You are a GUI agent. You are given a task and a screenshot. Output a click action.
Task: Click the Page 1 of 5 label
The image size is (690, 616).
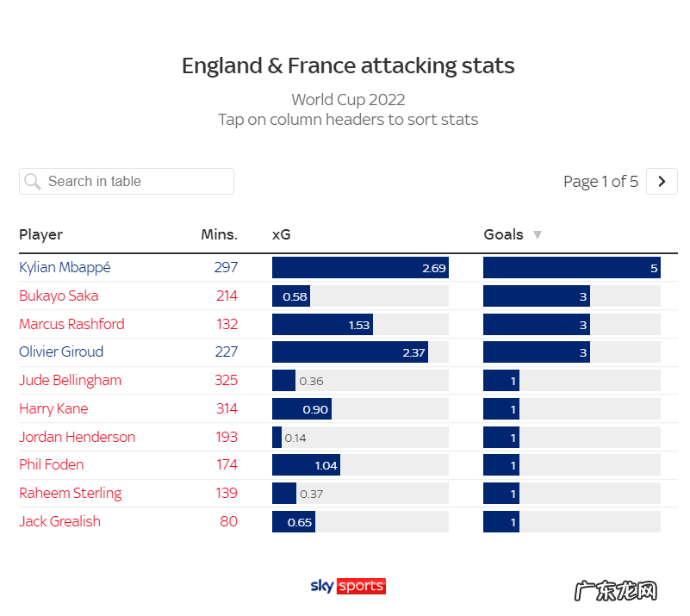(x=600, y=181)
